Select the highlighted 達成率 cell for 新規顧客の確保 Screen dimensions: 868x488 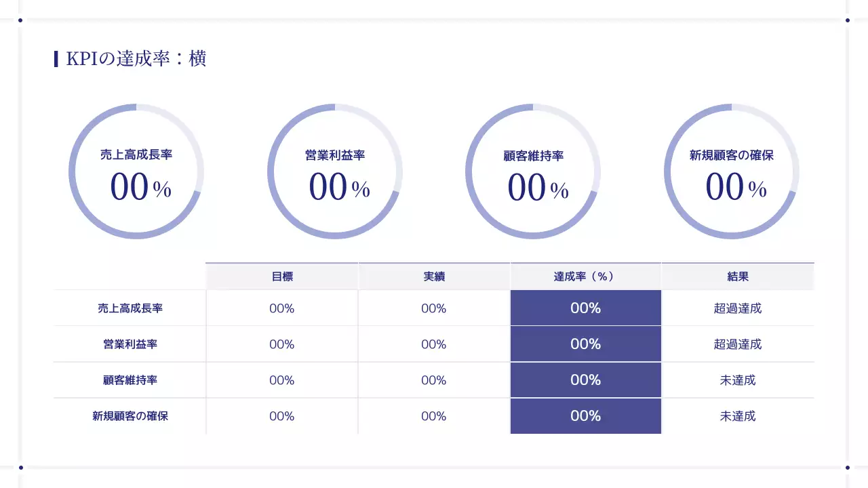point(585,416)
